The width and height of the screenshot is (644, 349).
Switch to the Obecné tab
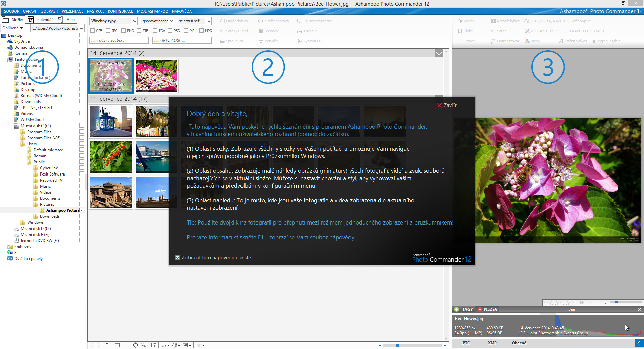point(519,343)
